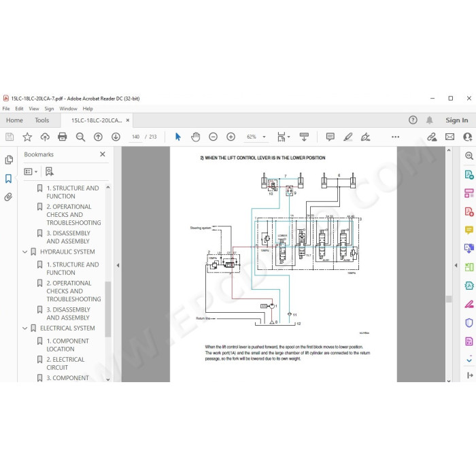This screenshot has width=476, height=476.
Task: Select the Hand pan tool
Action: pyautogui.click(x=196, y=137)
